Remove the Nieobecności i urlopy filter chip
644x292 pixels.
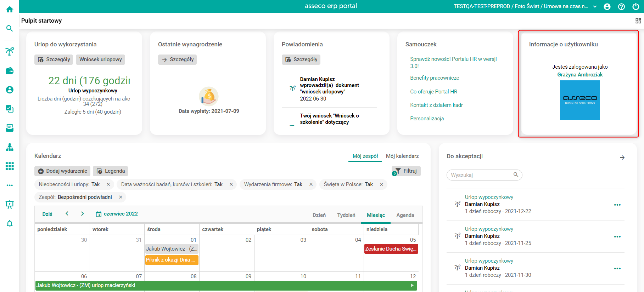click(108, 184)
